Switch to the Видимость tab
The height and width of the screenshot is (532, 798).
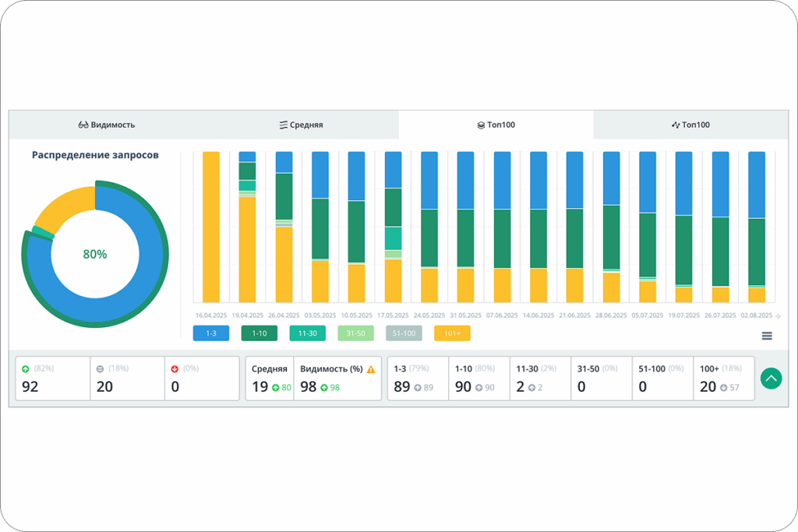[106, 125]
